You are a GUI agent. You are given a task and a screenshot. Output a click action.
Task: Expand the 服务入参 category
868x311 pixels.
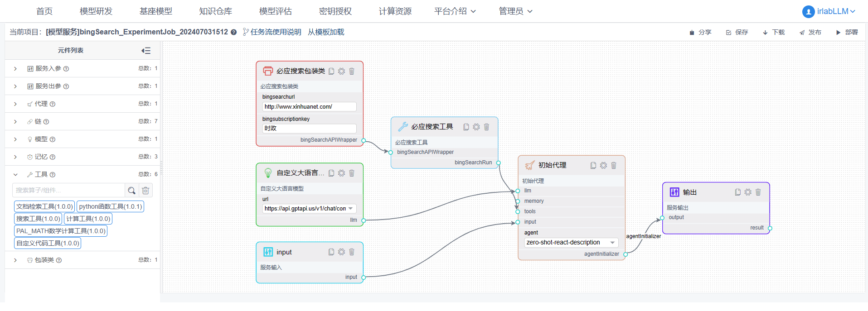coord(15,69)
